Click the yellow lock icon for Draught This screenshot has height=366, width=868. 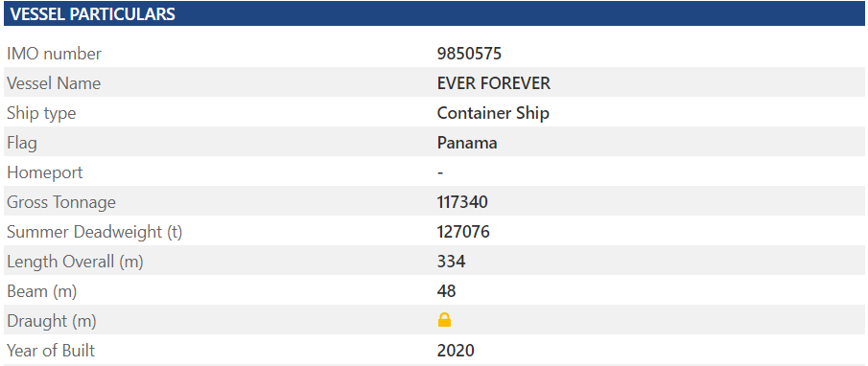tap(444, 320)
